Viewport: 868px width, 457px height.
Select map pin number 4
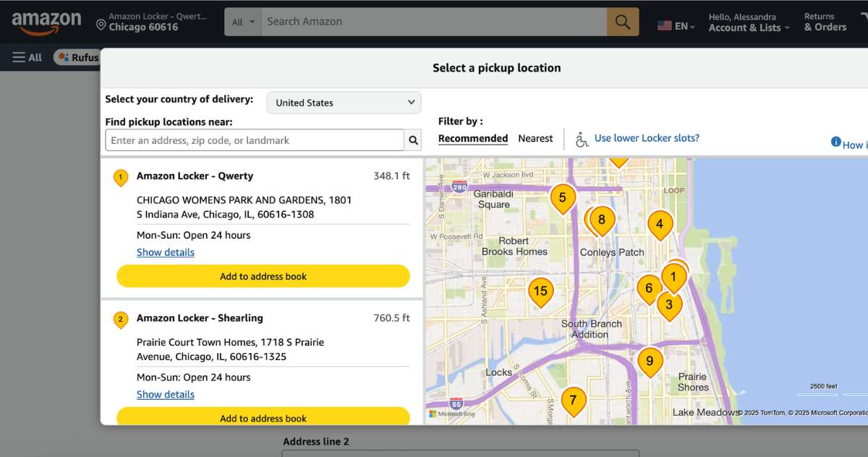coord(660,225)
